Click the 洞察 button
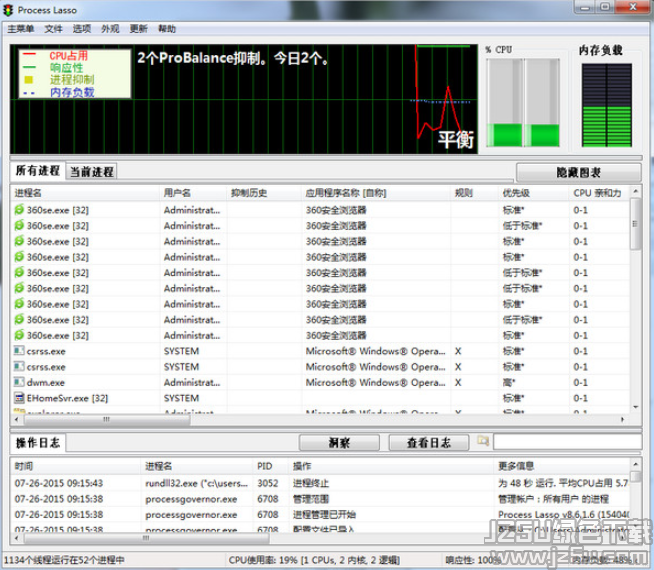 (339, 442)
